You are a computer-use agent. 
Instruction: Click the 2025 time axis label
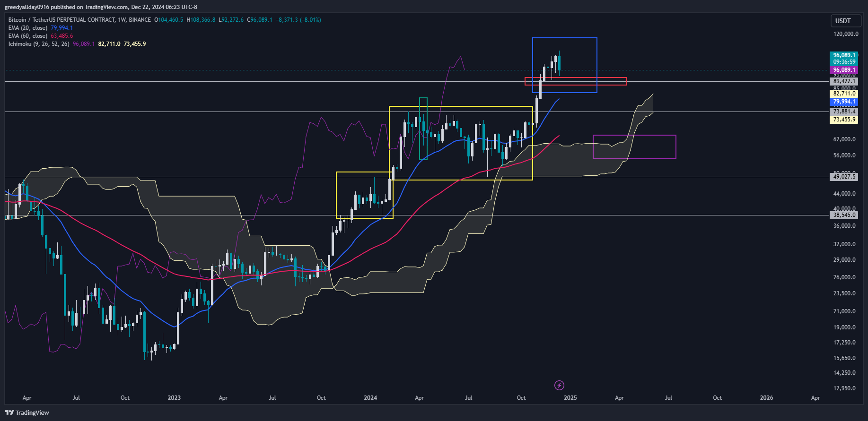(x=570, y=398)
